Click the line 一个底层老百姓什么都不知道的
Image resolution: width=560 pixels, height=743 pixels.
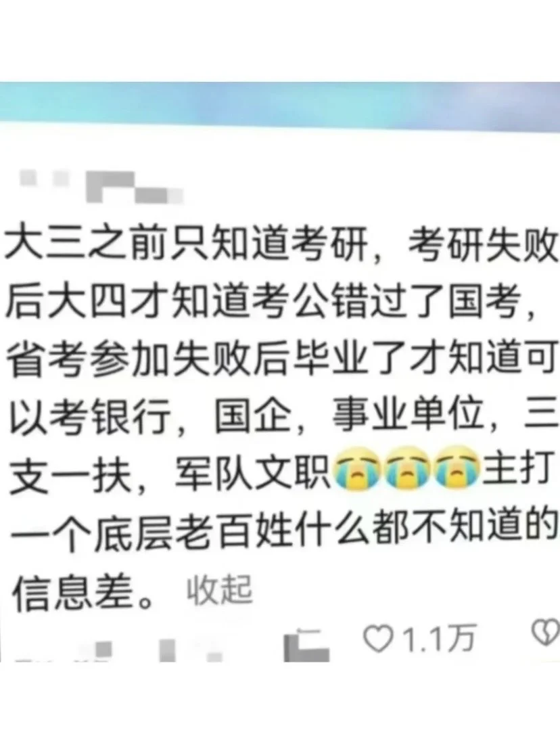pyautogui.click(x=281, y=527)
